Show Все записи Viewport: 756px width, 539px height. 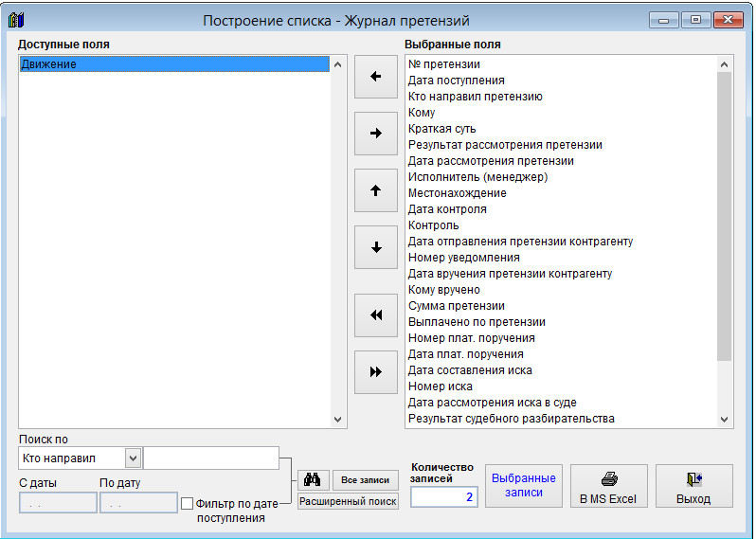tap(365, 479)
